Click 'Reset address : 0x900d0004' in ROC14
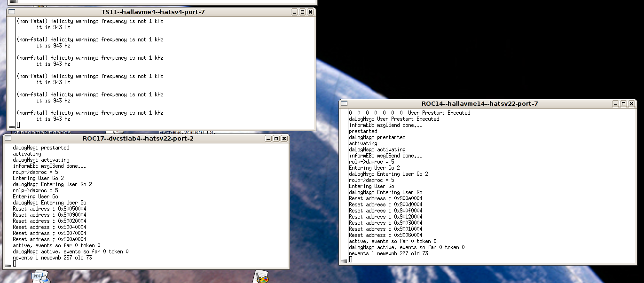The image size is (644, 283). (x=385, y=204)
